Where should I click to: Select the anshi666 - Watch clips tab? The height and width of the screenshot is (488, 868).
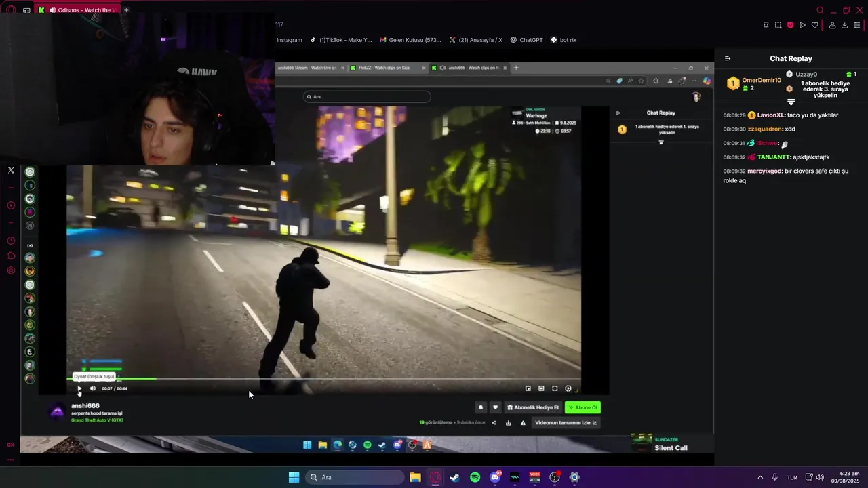click(x=469, y=68)
